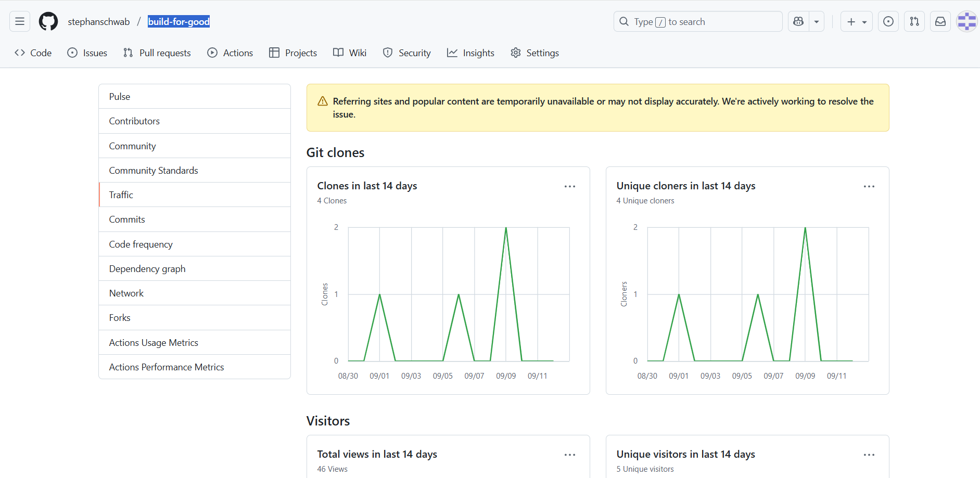Open the Copilot chat icon
Image resolution: width=980 pixels, height=478 pixels.
798,21
